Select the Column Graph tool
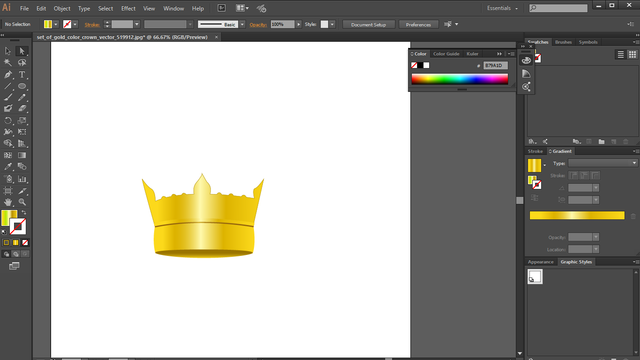The image size is (640, 360). [22, 179]
